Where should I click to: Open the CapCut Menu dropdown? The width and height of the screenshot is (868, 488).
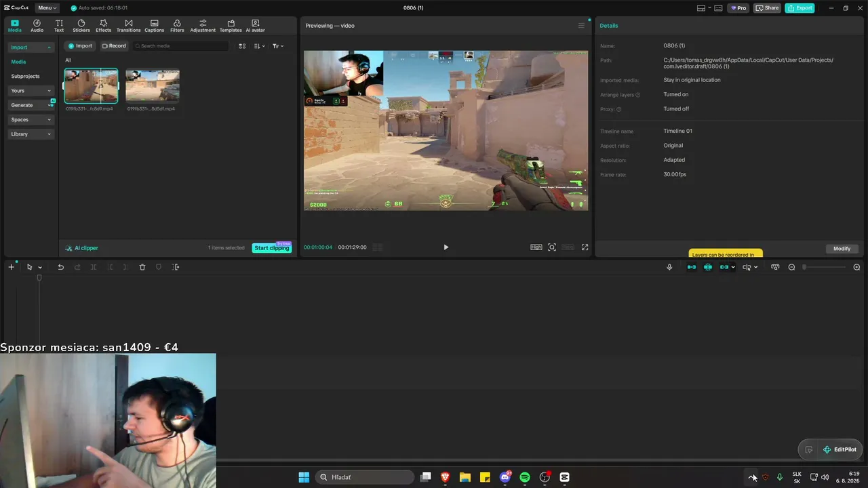(47, 8)
